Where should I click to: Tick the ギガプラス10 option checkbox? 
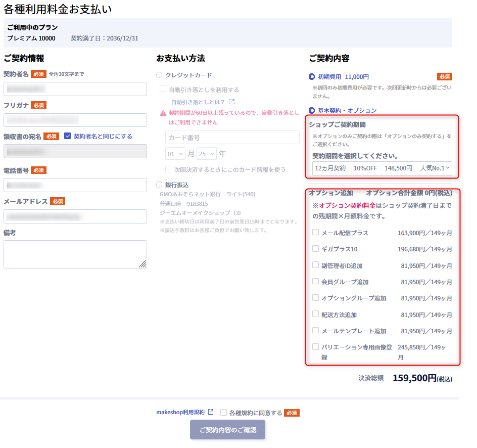point(315,249)
